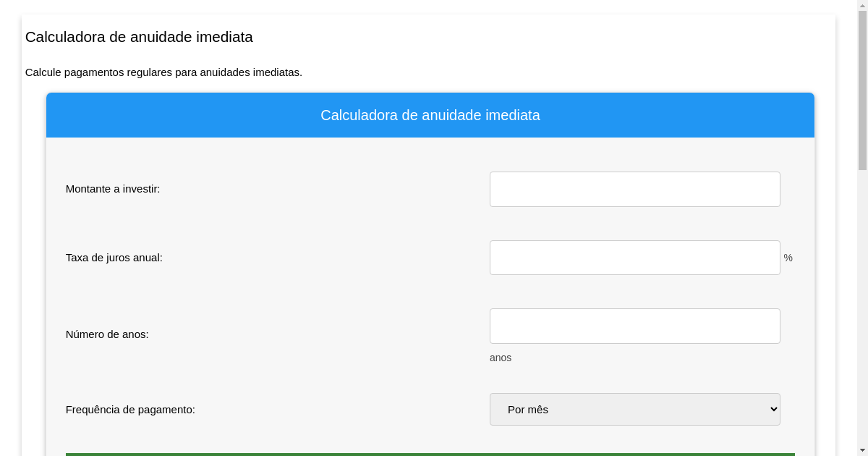Click the page title 'Calculadora de anuidade imediata'
868x456 pixels.
click(x=139, y=37)
